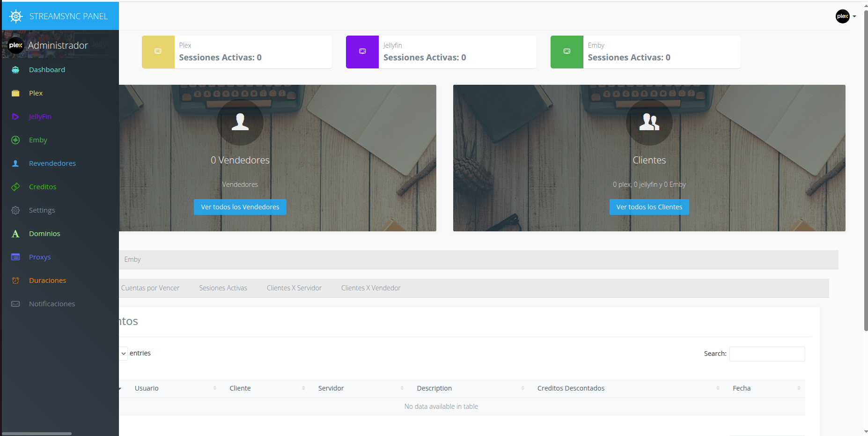This screenshot has height=436, width=868.
Task: Sort table by Creditos Descontados column
Action: tap(628, 388)
